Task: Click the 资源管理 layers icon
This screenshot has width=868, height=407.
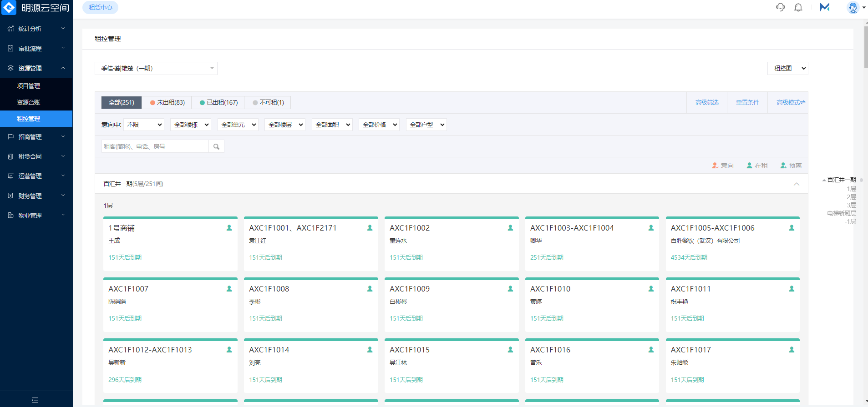Action: click(x=10, y=68)
